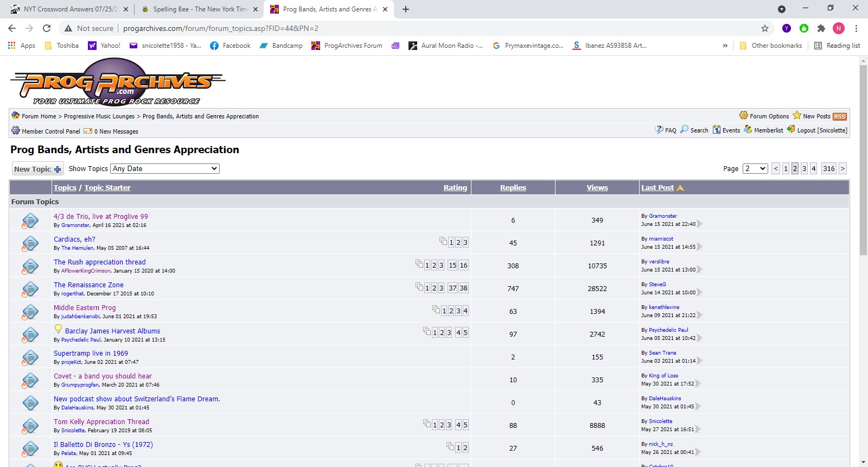Click the browser address bar

434,28
